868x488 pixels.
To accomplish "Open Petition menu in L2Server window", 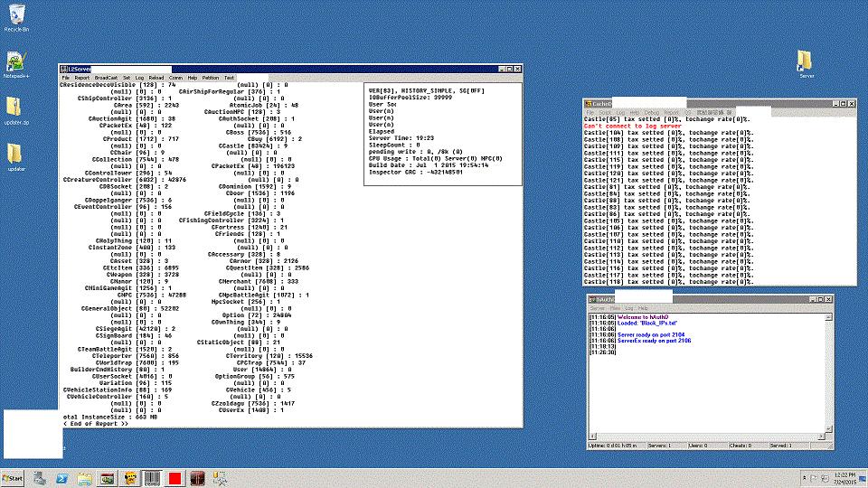I will pos(211,78).
